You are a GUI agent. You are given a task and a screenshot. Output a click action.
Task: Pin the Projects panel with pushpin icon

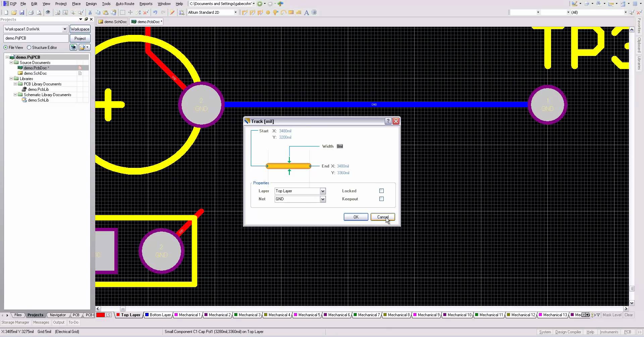point(86,19)
